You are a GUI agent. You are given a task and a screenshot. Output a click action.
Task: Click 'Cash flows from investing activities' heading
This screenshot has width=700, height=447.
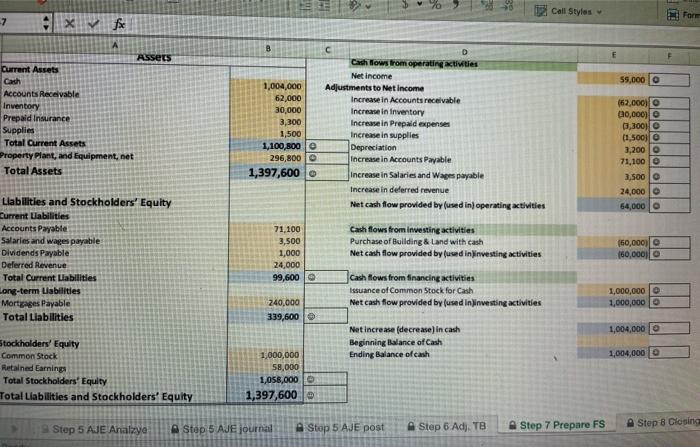click(x=412, y=230)
